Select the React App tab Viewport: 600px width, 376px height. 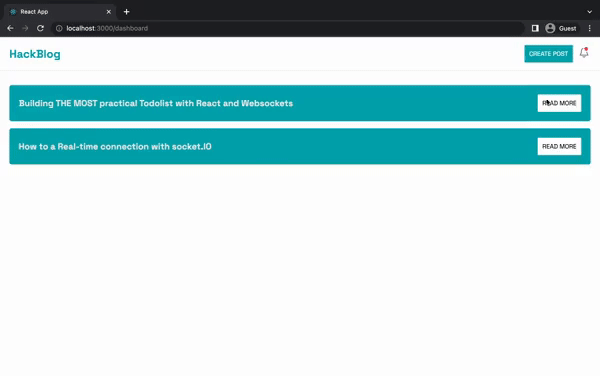[60, 12]
